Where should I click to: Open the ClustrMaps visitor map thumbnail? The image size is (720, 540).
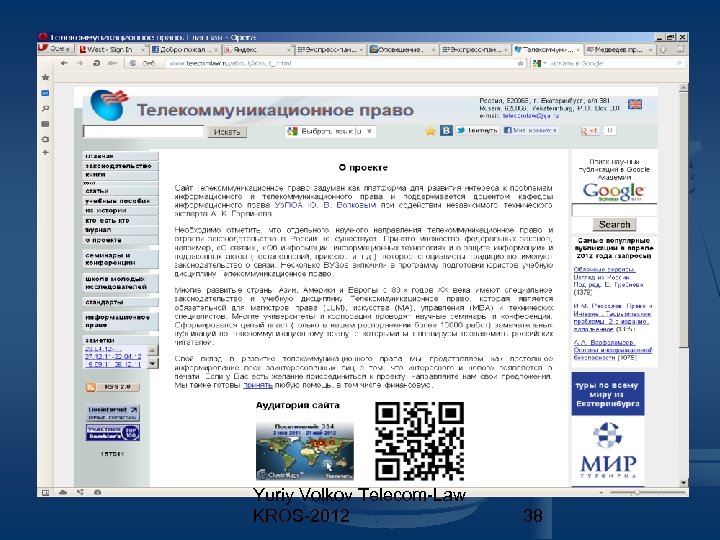coord(305,451)
